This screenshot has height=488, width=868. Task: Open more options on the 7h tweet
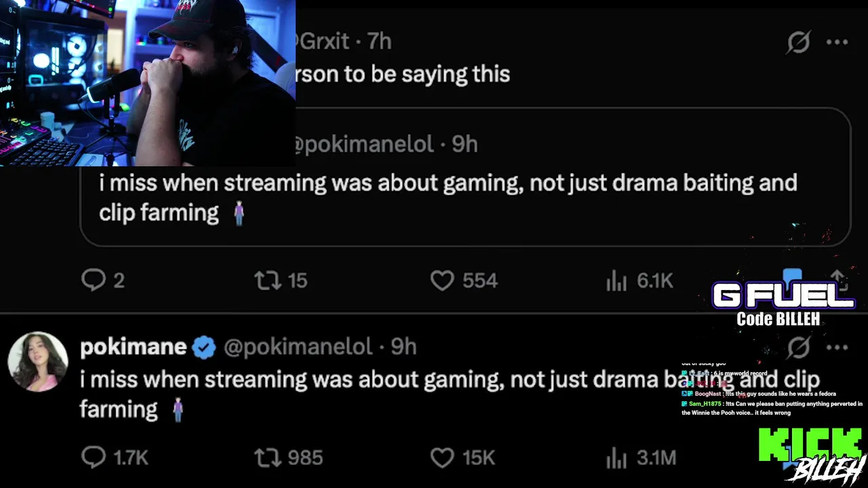pos(837,42)
